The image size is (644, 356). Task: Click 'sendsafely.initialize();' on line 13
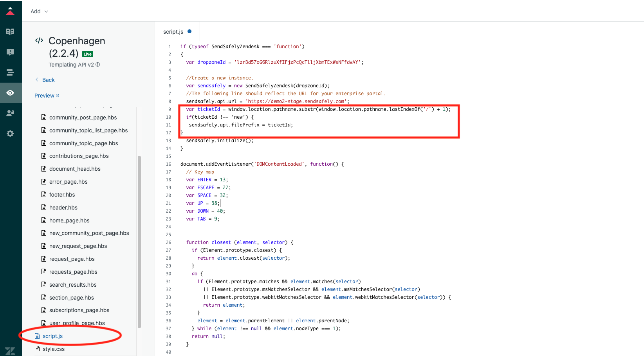[220, 141]
